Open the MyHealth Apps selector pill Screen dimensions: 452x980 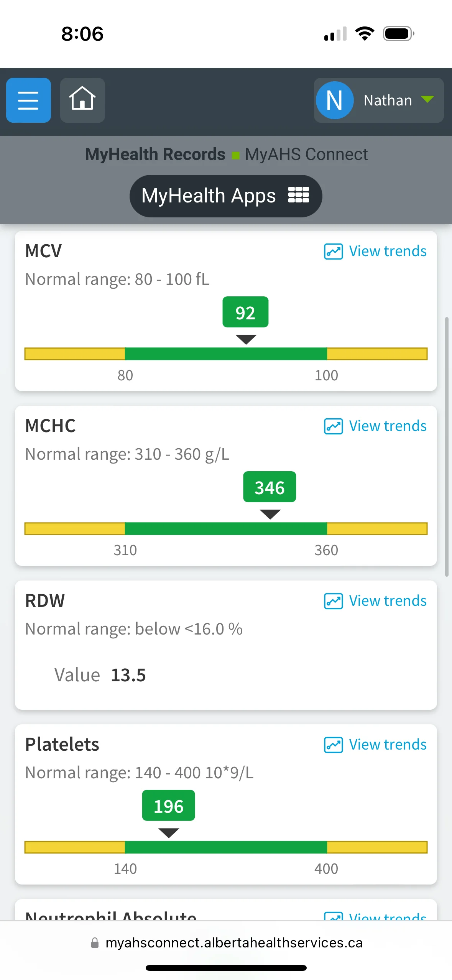click(226, 196)
